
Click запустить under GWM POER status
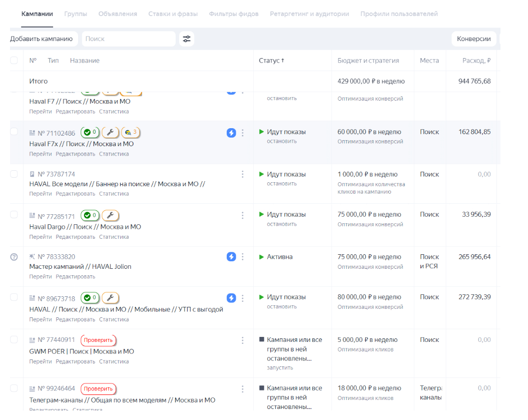click(280, 368)
